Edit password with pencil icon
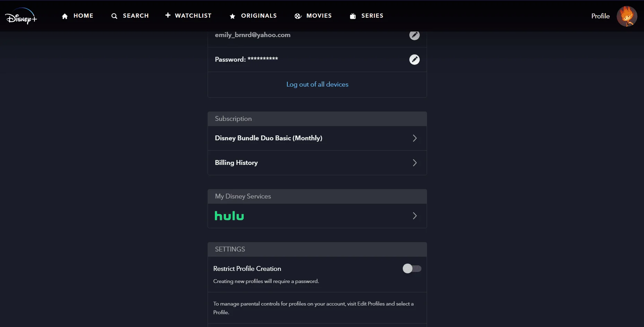644x327 pixels. click(415, 60)
